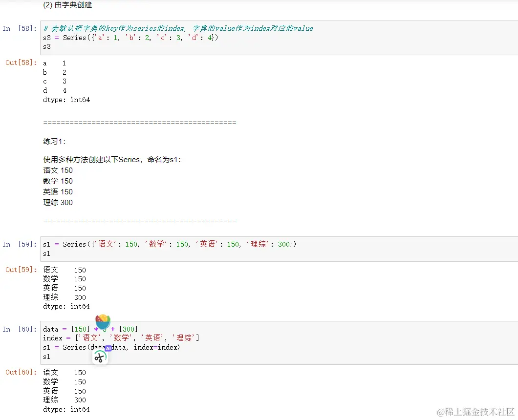Screen dimensions: 518x420
Task: Click the lone s3 line in cell 58
Action: [x=47, y=46]
